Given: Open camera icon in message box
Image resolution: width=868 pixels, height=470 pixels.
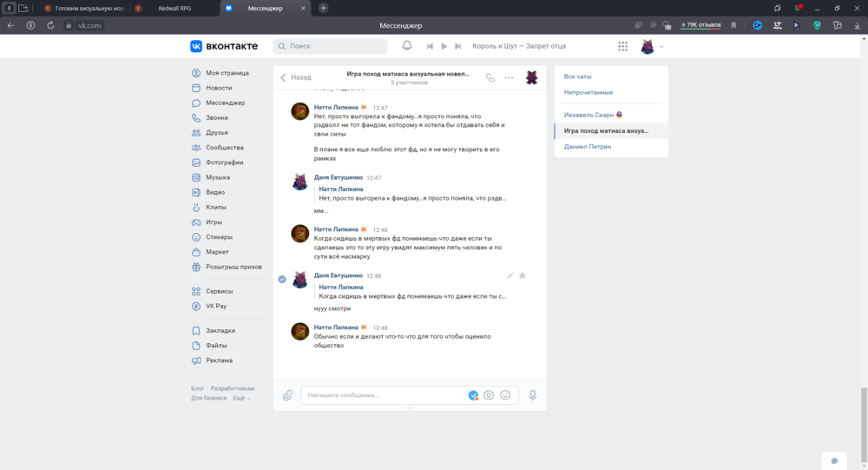Looking at the screenshot, I should pos(488,395).
